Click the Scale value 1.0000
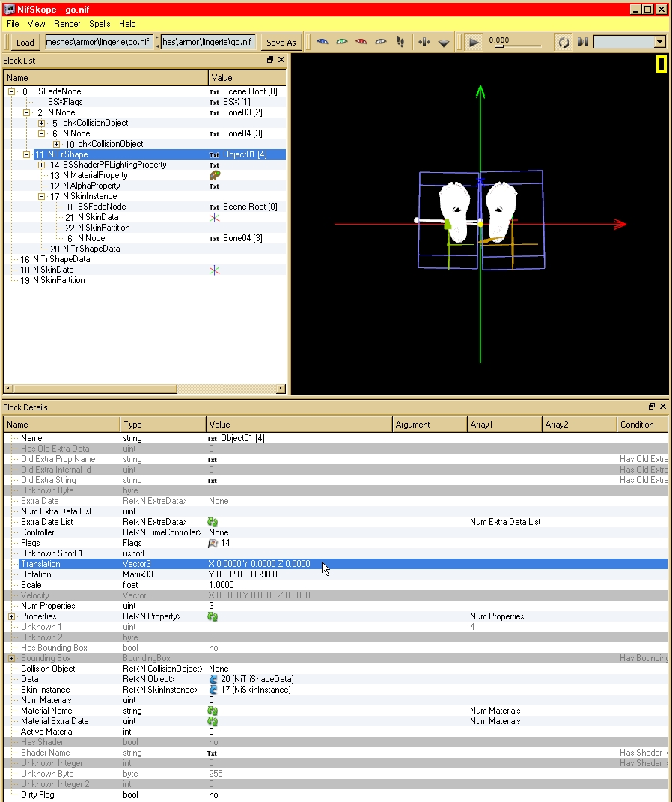The height and width of the screenshot is (802, 672). coord(222,585)
